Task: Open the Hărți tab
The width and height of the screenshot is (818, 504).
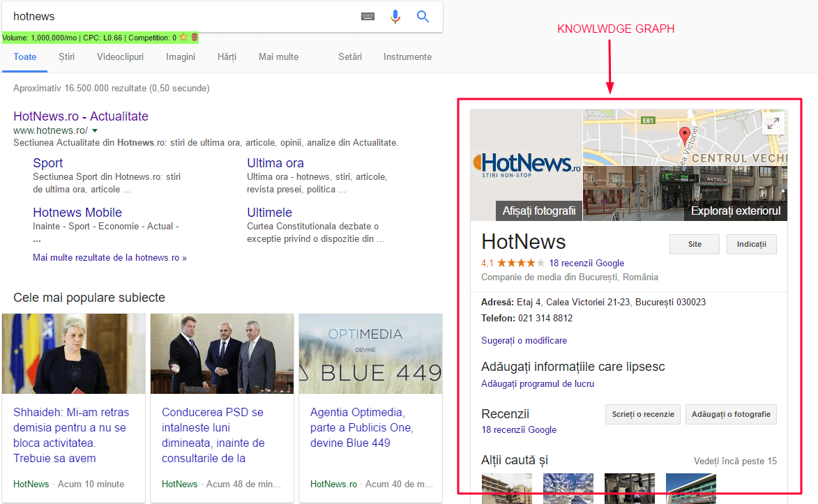Action: point(227,57)
